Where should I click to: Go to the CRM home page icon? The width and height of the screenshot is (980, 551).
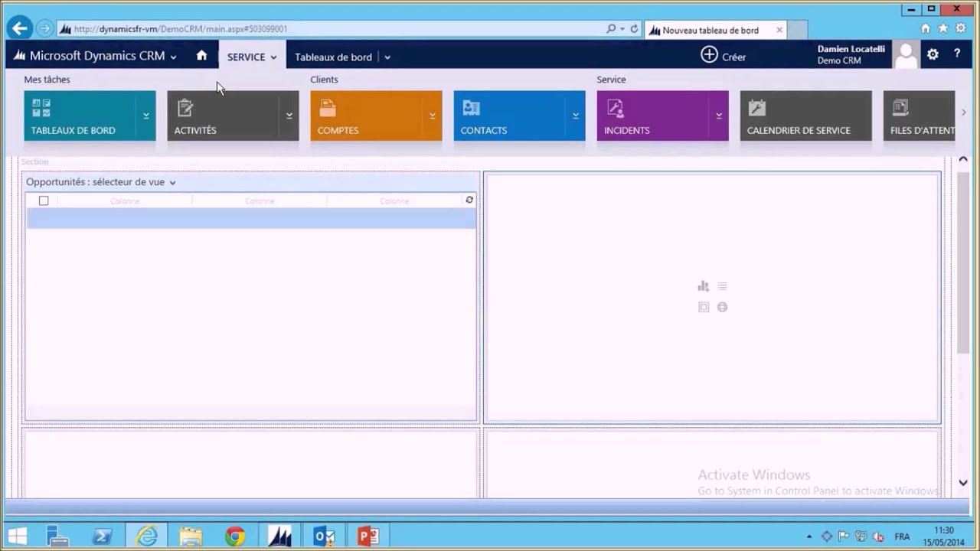pos(201,56)
